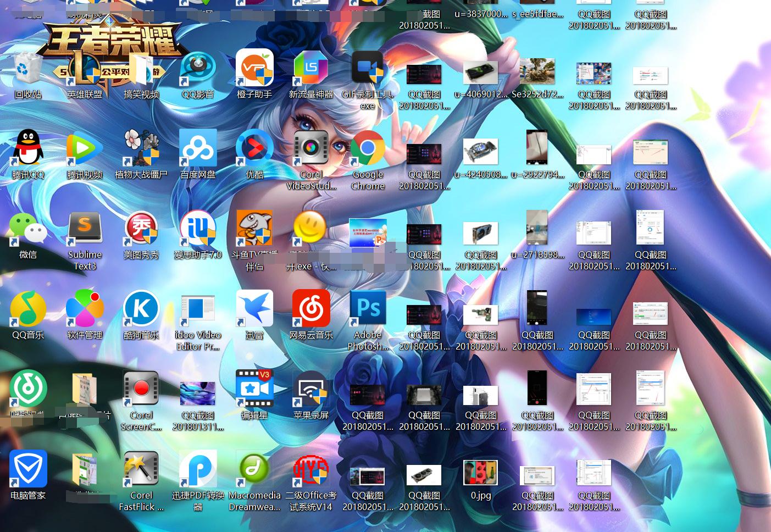Launch Adobe Photoshop shortcut
Image resolution: width=771 pixels, height=532 pixels.
[x=368, y=309]
